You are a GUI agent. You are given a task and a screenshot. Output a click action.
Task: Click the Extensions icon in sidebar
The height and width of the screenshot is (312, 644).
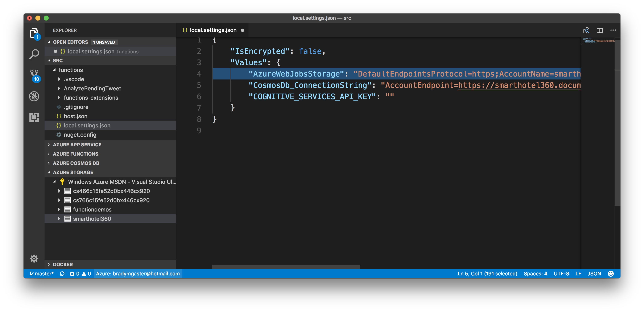pos(34,116)
